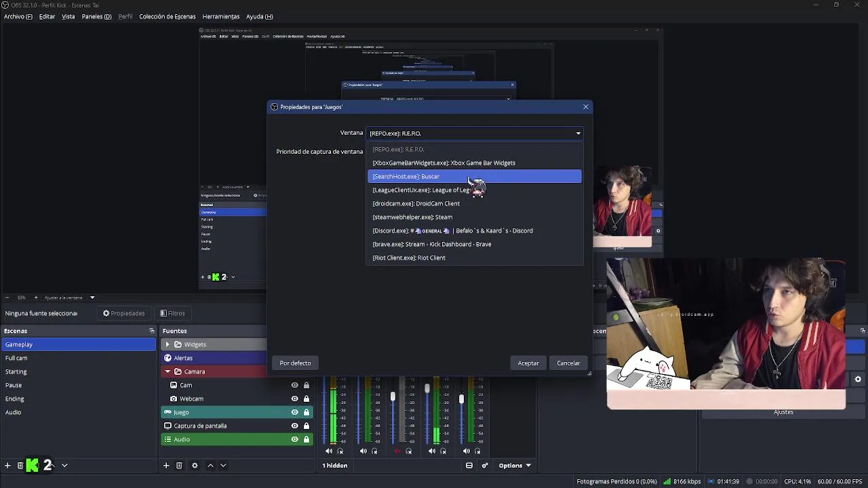
Task: Mute the first mixer channel speaker
Action: coord(329,451)
